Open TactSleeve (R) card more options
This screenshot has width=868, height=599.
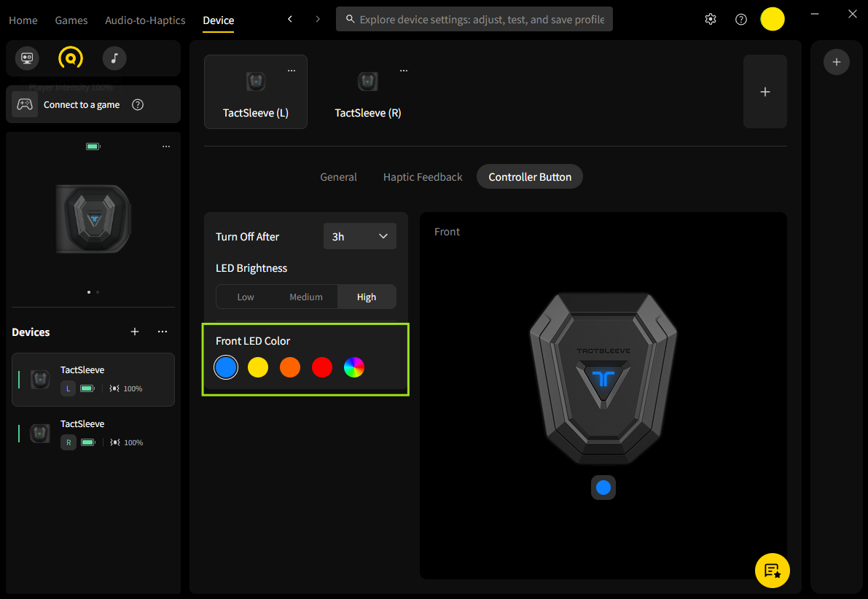[404, 70]
